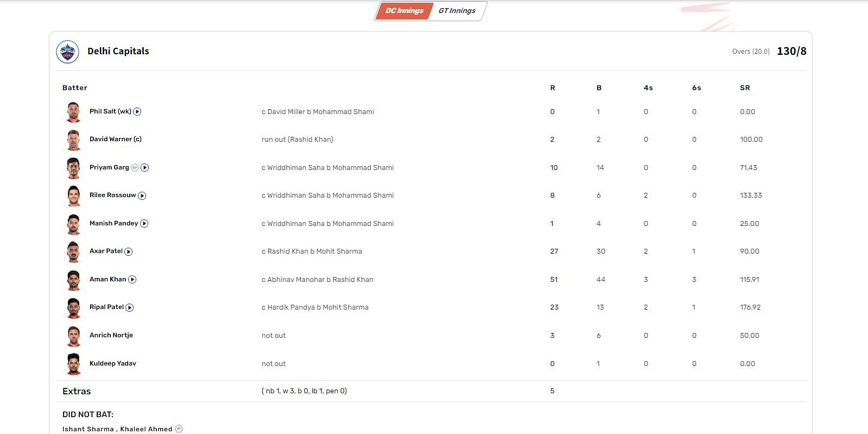Switch to the GT Innings tab

pyautogui.click(x=457, y=10)
